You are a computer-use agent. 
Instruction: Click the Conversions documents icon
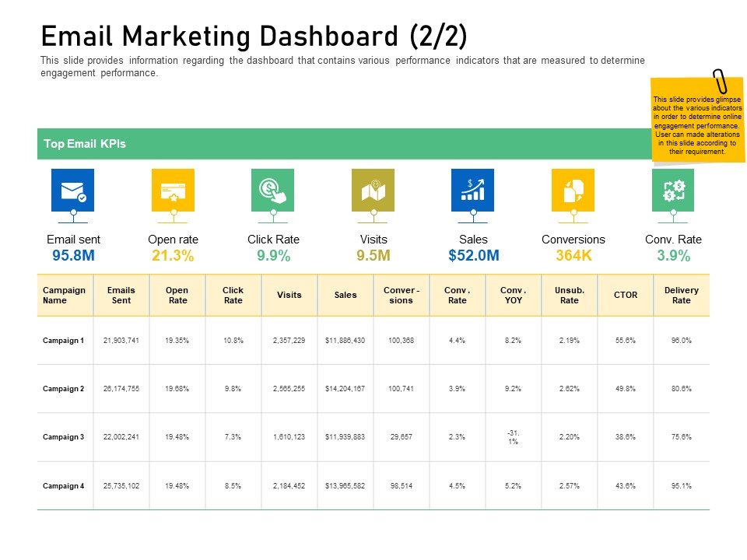(573, 190)
